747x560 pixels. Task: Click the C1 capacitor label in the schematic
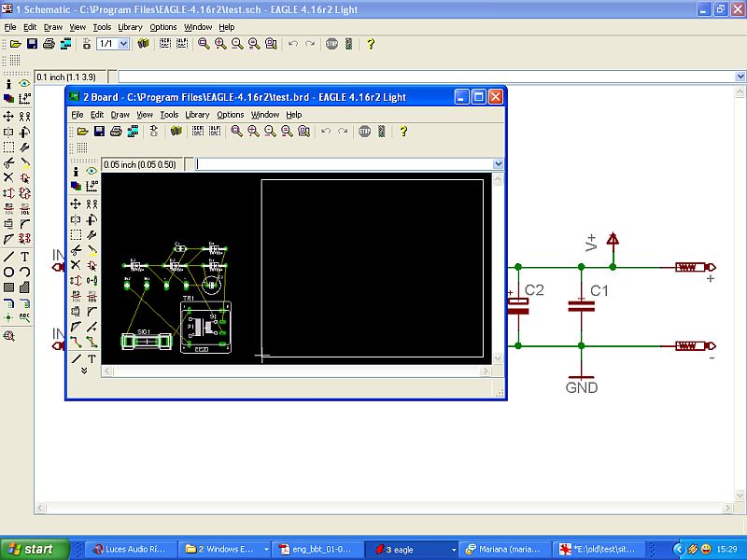pyautogui.click(x=599, y=290)
